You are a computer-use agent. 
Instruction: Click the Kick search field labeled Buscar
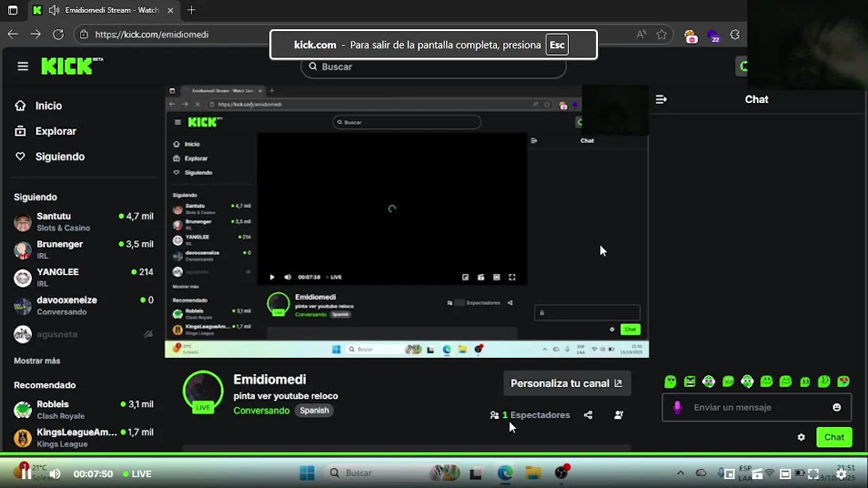point(433,66)
